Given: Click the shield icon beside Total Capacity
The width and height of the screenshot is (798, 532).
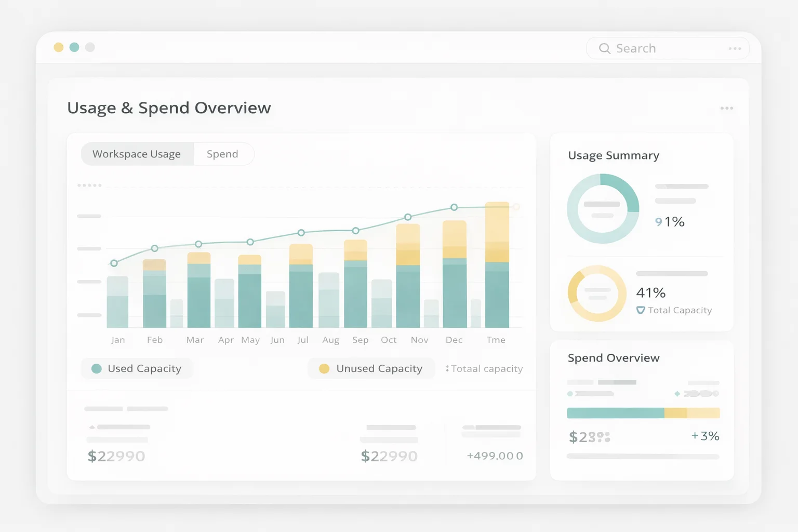Looking at the screenshot, I should click(640, 310).
